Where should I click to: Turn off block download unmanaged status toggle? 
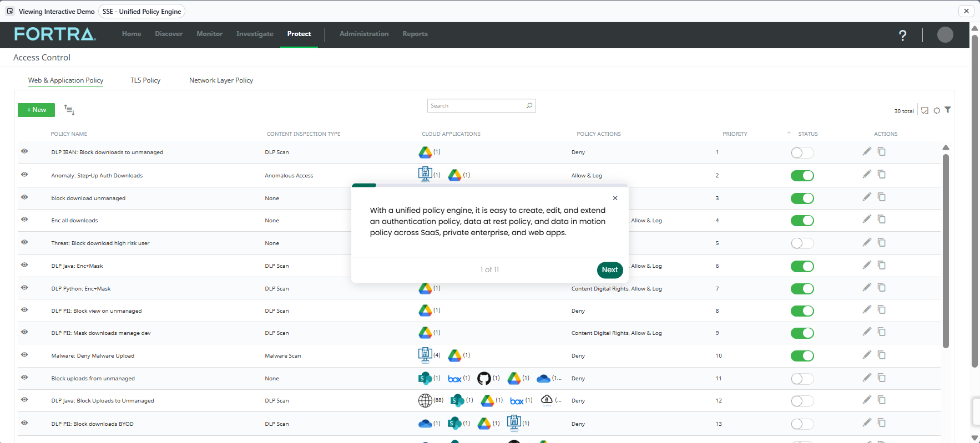click(x=802, y=198)
